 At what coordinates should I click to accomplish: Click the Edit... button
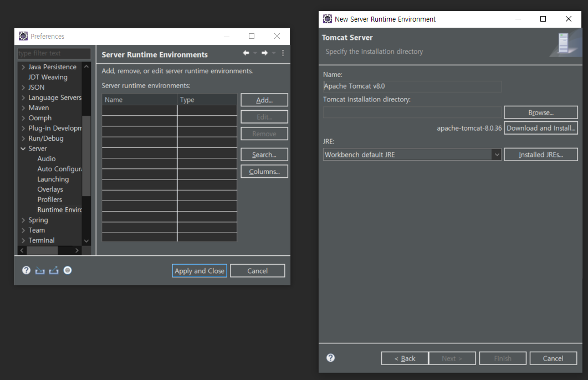(264, 117)
